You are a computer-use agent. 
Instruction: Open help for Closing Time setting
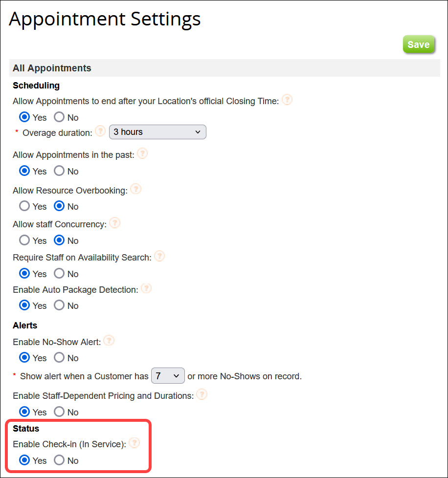point(287,100)
